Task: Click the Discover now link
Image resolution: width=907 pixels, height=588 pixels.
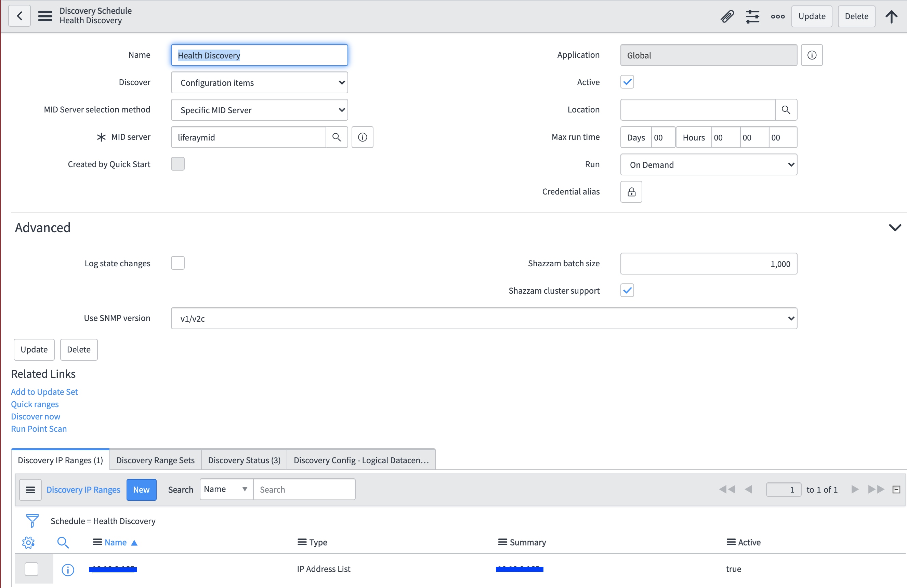Action: click(36, 416)
